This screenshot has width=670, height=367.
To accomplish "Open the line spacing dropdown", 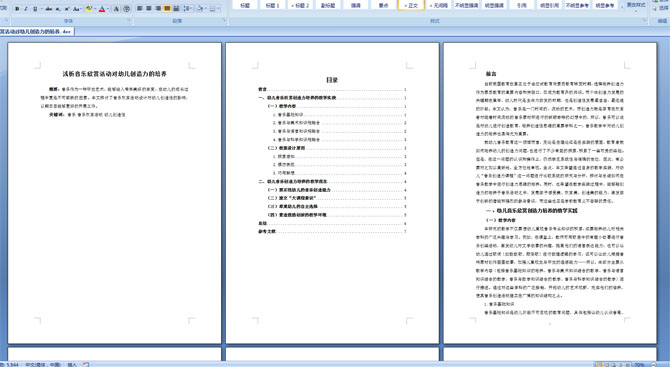I will click(x=188, y=9).
